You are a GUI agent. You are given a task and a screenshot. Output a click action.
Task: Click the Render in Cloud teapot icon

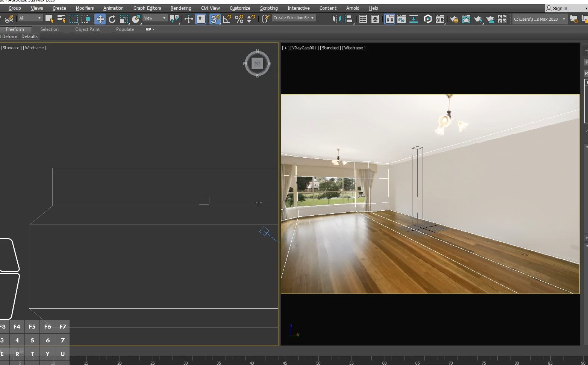(491, 19)
